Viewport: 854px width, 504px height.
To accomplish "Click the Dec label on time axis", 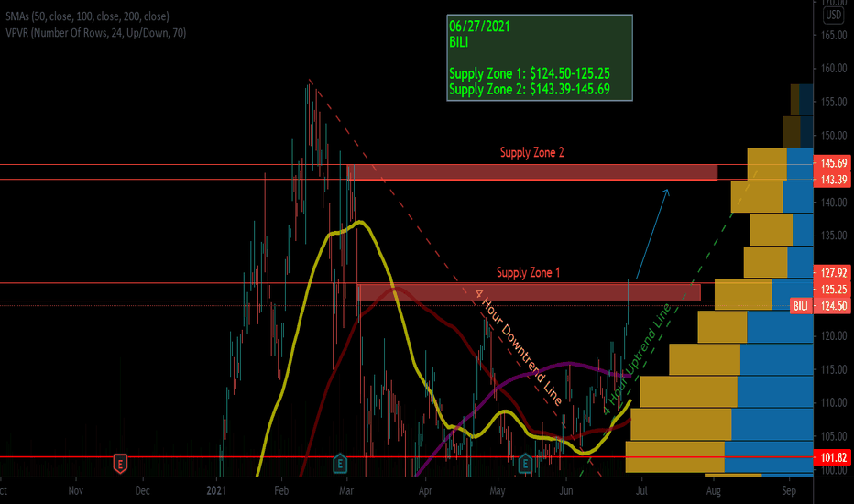I will (142, 490).
